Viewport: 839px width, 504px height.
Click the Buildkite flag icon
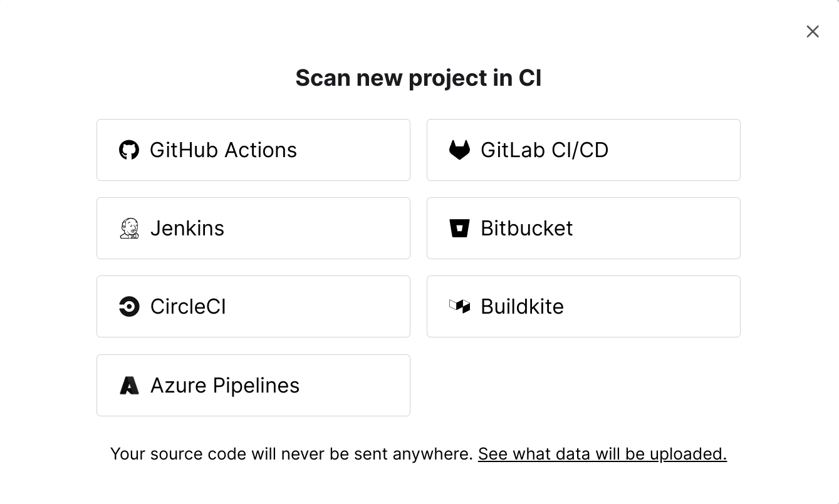(x=459, y=306)
